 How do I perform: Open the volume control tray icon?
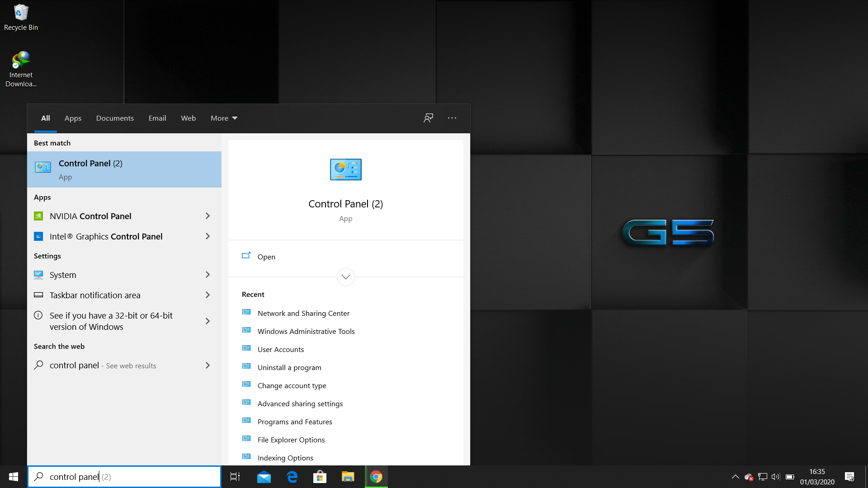776,477
